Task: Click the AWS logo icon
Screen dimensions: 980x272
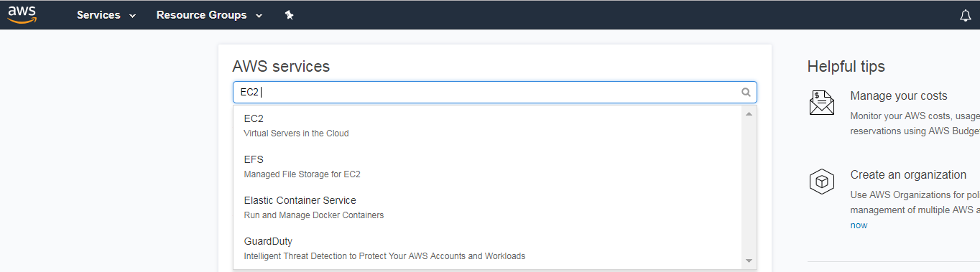Action: click(x=22, y=14)
